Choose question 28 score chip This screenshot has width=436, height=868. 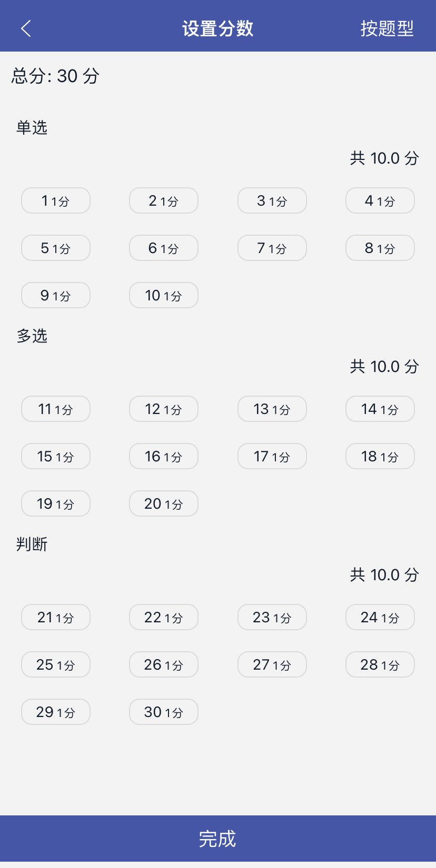click(x=380, y=664)
